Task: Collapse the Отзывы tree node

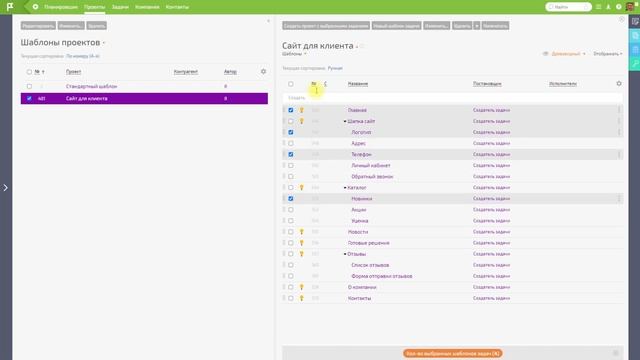Action: pos(345,254)
